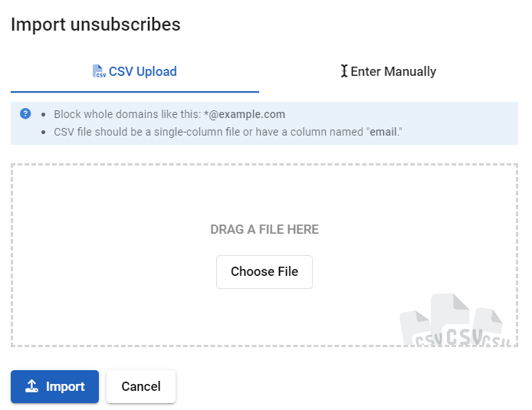Viewport: 532px width, 410px height.
Task: Cancel the unsubscribe import
Action: coord(141,386)
